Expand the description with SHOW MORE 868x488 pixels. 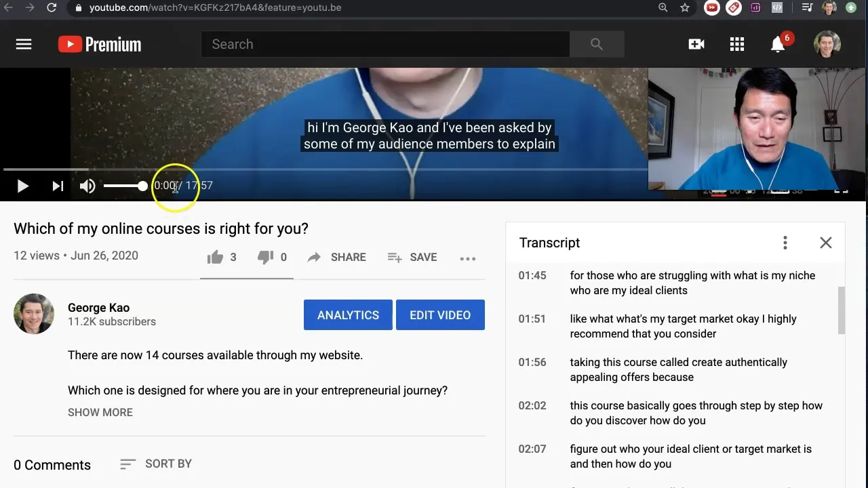[x=100, y=412]
